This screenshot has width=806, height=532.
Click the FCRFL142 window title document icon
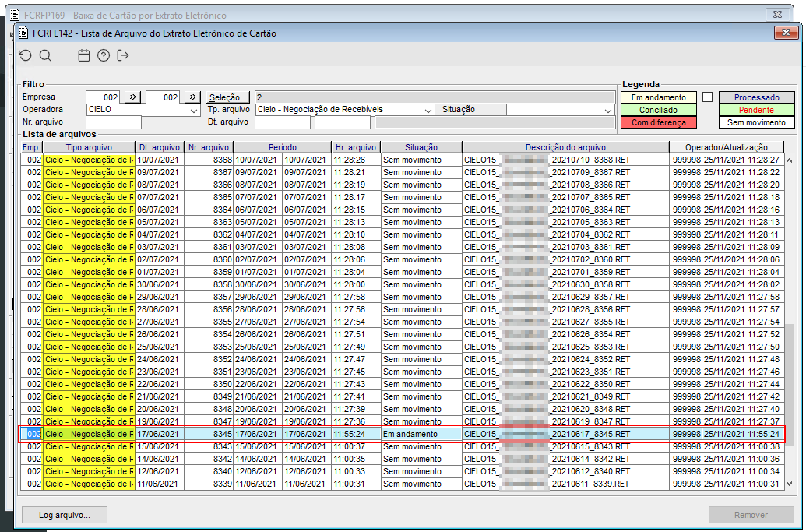click(23, 33)
